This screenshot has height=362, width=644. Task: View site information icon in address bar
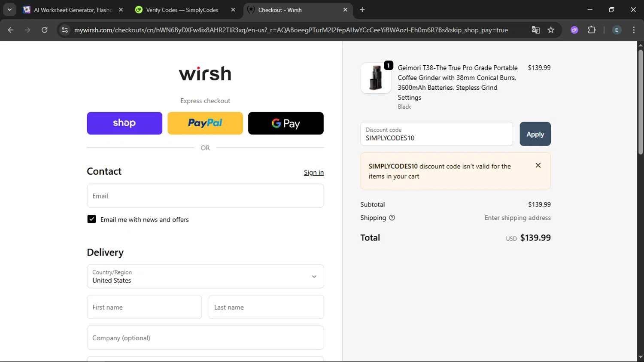click(65, 30)
